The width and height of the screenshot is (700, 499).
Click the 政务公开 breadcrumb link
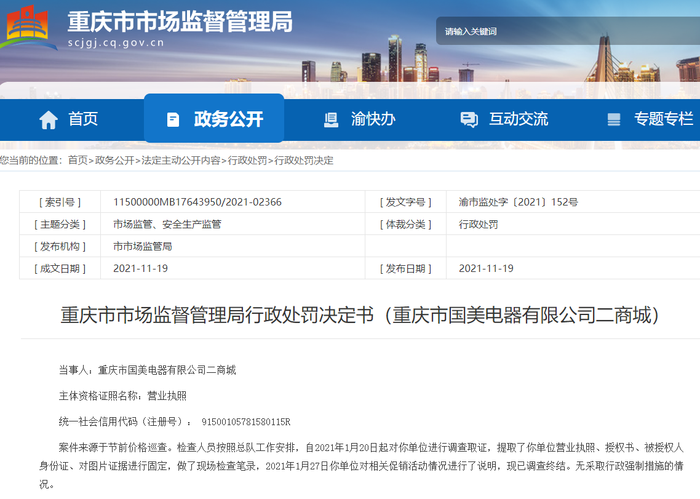coord(115,160)
